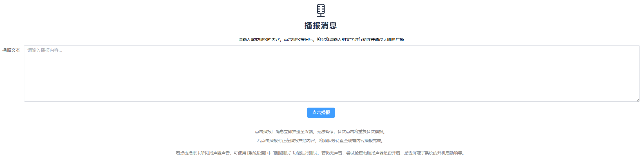Click the 若点击播报时正在播报其他内容 hint
This screenshot has width=644, height=159.
tap(286, 141)
